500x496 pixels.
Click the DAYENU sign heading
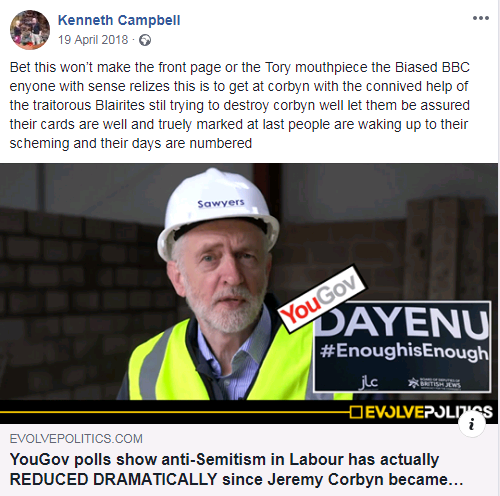click(x=402, y=323)
